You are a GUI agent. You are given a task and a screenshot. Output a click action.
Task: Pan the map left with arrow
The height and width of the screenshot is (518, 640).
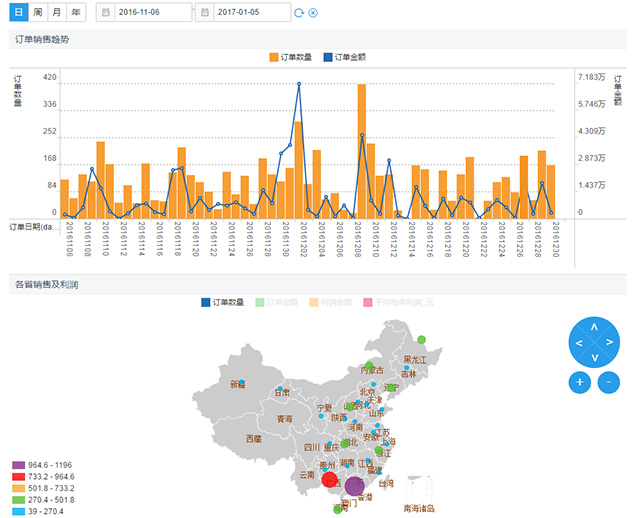pos(578,343)
